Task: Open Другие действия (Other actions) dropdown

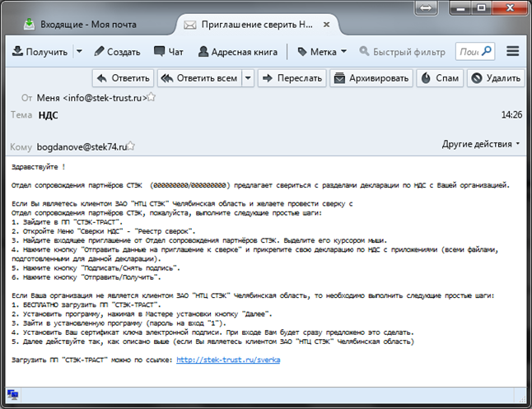Action: (x=481, y=144)
